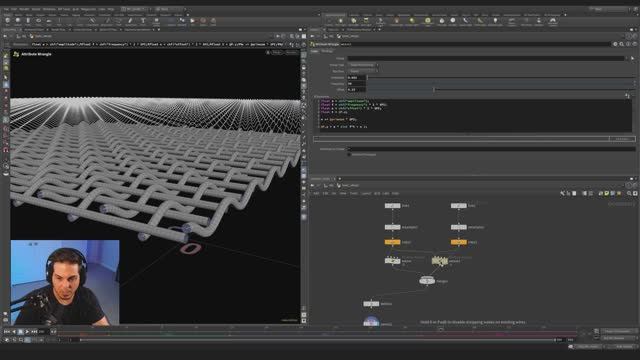Select the Torus shelf tool
The height and width of the screenshot is (360, 640).
tap(38, 21)
